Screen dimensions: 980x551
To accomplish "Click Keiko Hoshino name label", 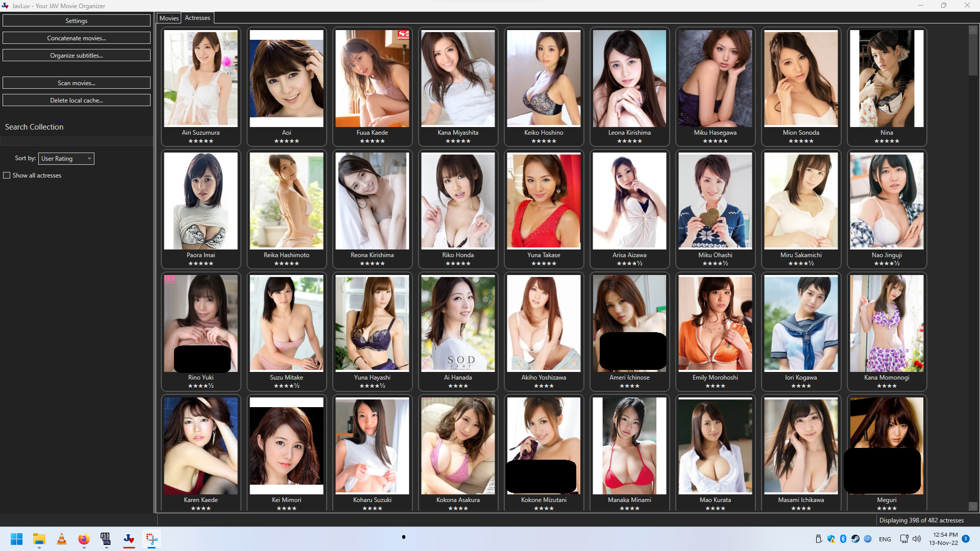I will [x=544, y=133].
